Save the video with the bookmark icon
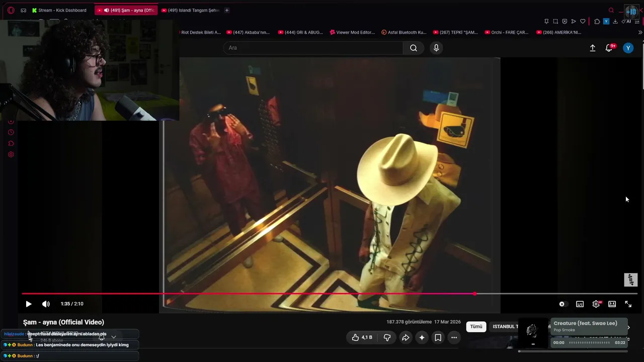Viewport: 644px width, 362px height. pyautogui.click(x=438, y=337)
